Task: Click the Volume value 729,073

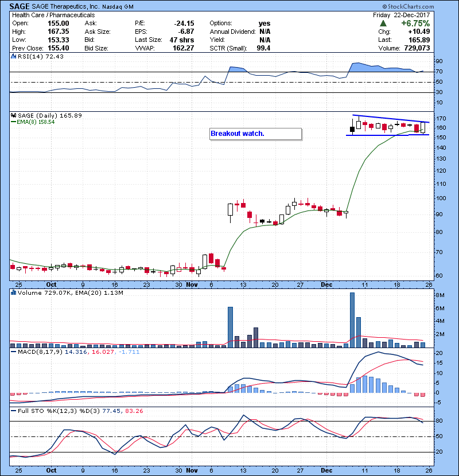Action: click(417, 48)
